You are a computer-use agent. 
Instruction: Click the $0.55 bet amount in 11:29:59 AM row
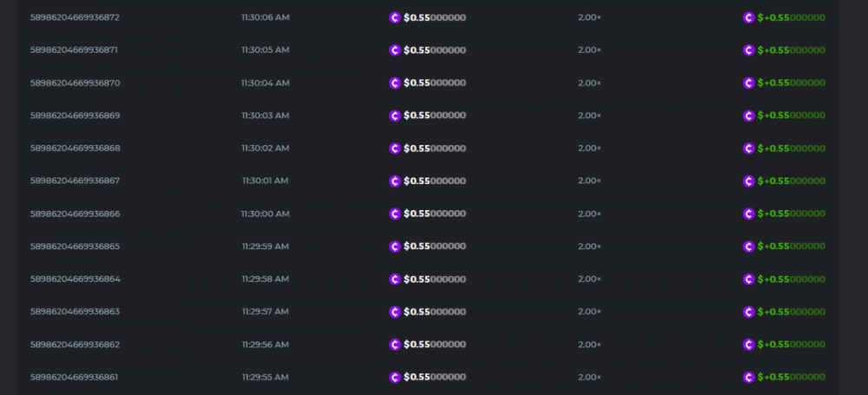(x=435, y=247)
